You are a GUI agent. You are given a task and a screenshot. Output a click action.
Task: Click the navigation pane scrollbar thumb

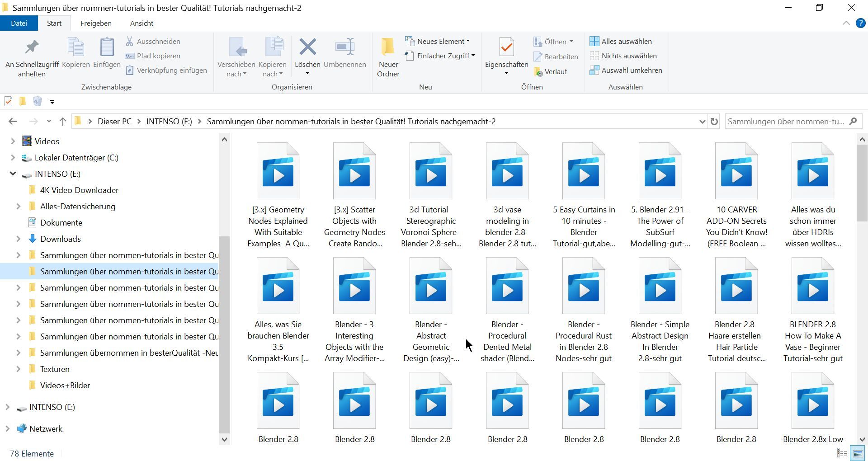tap(224, 334)
